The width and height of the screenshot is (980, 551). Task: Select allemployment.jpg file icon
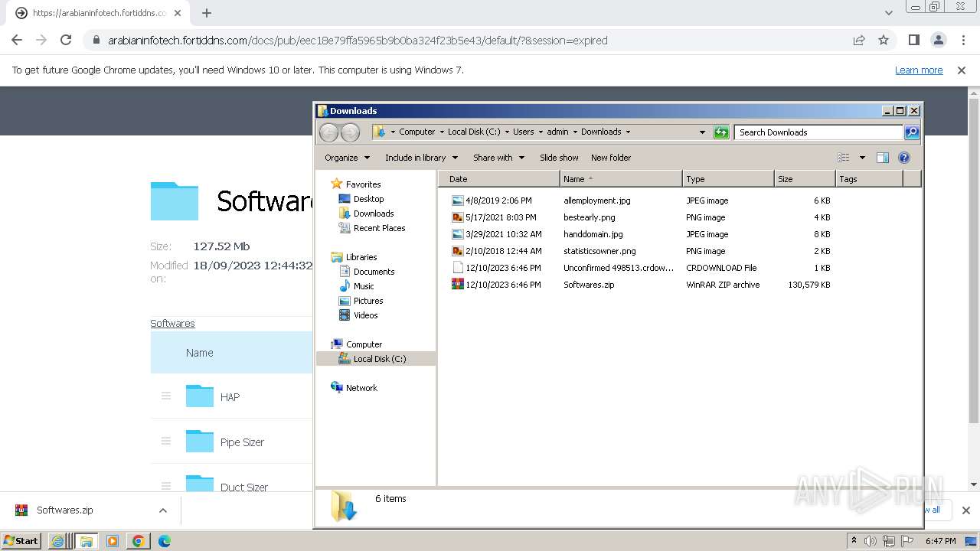pos(458,201)
